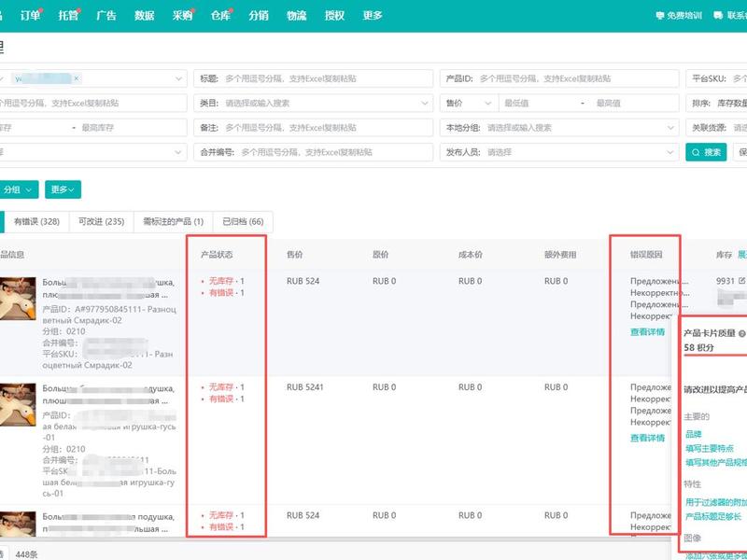The image size is (747, 560).
Task: Open the 售价 price type dropdown
Action: click(x=469, y=103)
